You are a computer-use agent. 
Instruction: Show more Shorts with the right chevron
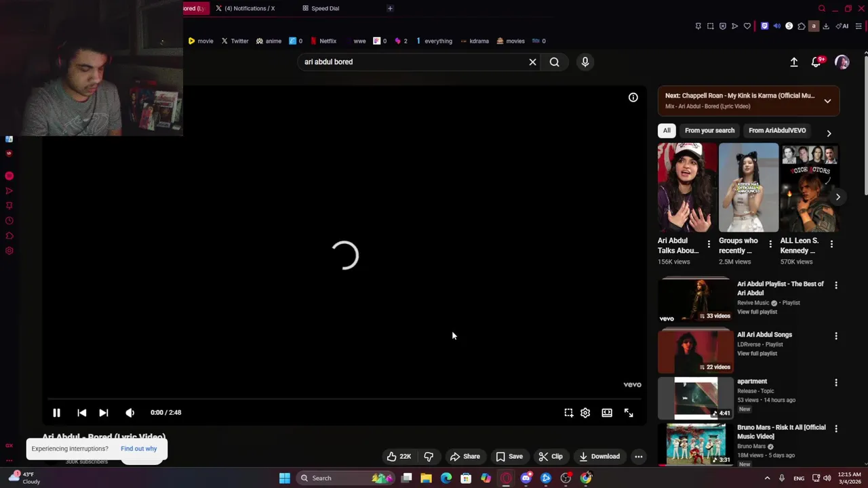coord(837,197)
